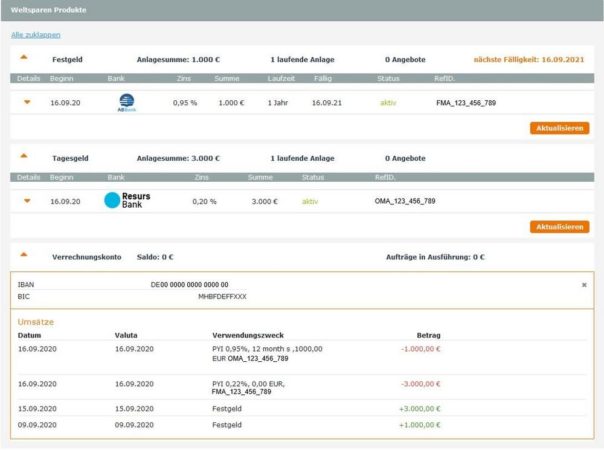
Task: Click interest rate 0,20 % in Tagesgeld row
Action: (204, 201)
